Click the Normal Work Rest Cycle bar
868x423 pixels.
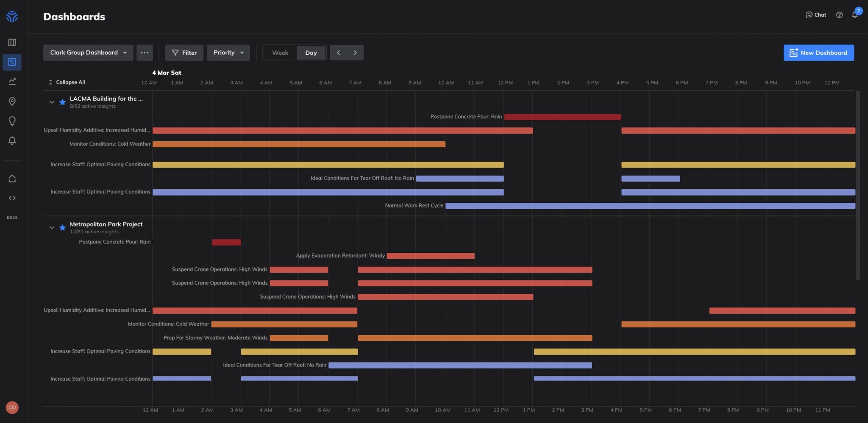coord(650,206)
